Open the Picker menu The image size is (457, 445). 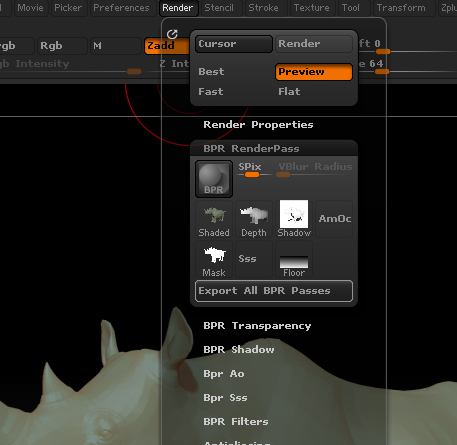pos(68,8)
